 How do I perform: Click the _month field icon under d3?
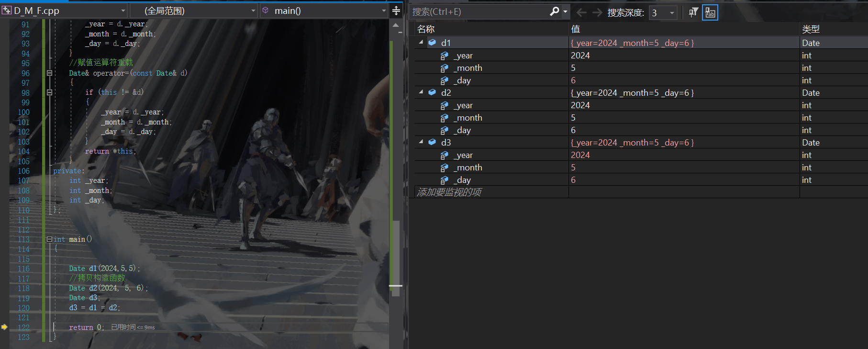coord(445,168)
